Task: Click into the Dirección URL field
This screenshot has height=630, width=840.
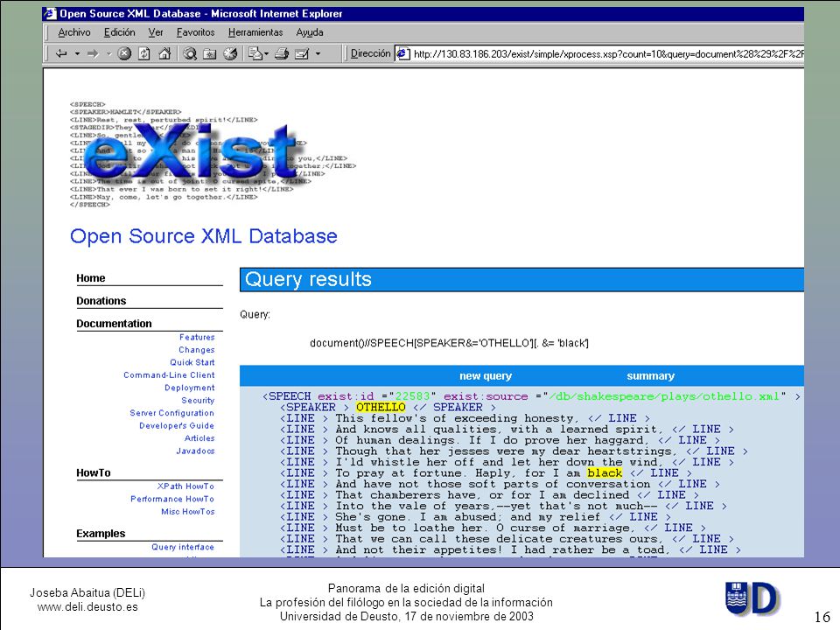Action: click(x=600, y=53)
